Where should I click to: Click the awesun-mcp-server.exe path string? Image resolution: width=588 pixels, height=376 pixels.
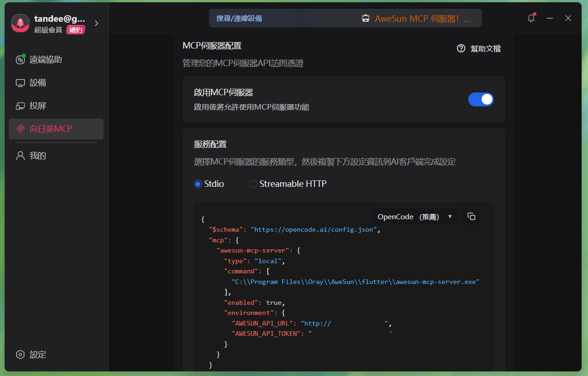(x=355, y=282)
